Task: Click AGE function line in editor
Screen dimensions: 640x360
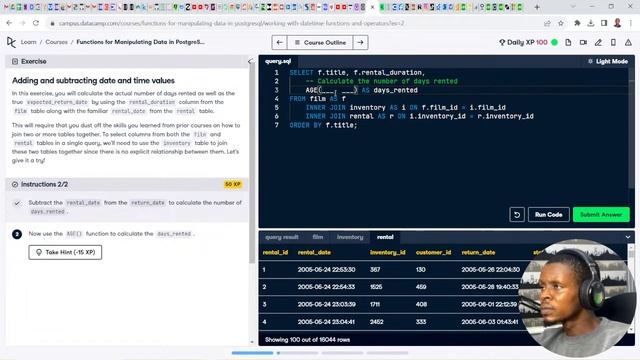Action: pos(361,90)
